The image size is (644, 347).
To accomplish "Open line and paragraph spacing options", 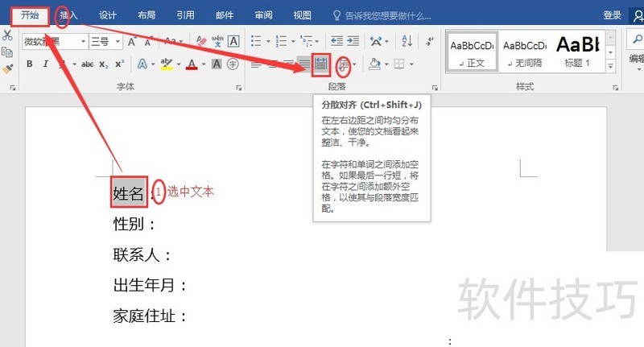I will click(x=344, y=64).
